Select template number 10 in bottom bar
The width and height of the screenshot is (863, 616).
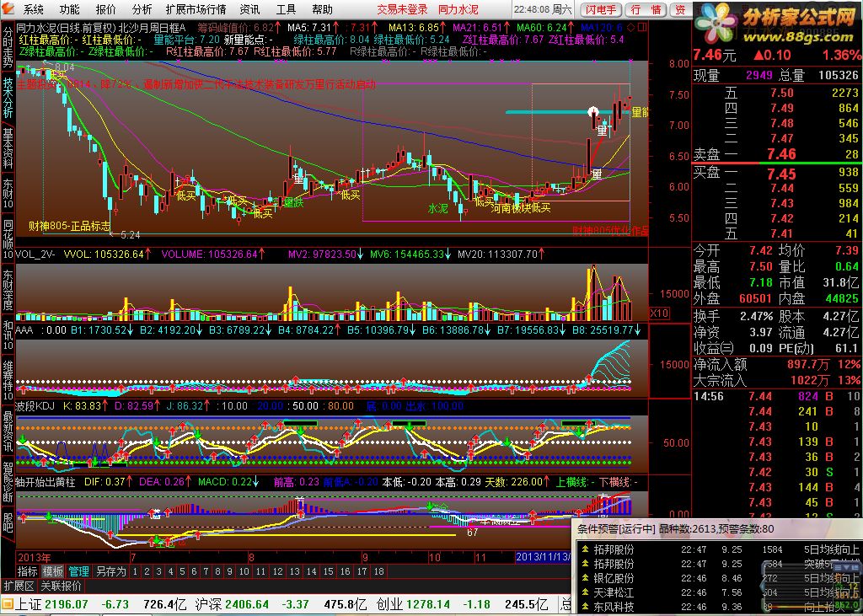click(244, 571)
